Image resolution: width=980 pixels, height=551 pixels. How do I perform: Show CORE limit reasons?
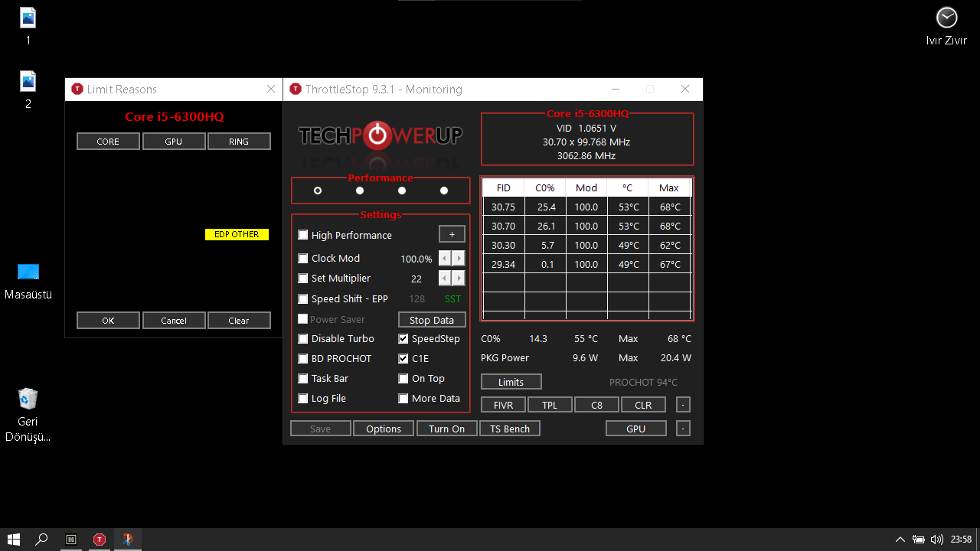coord(108,142)
